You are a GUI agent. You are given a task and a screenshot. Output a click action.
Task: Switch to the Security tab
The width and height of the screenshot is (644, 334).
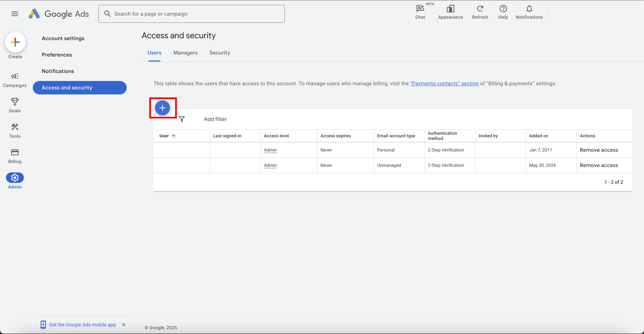220,53
